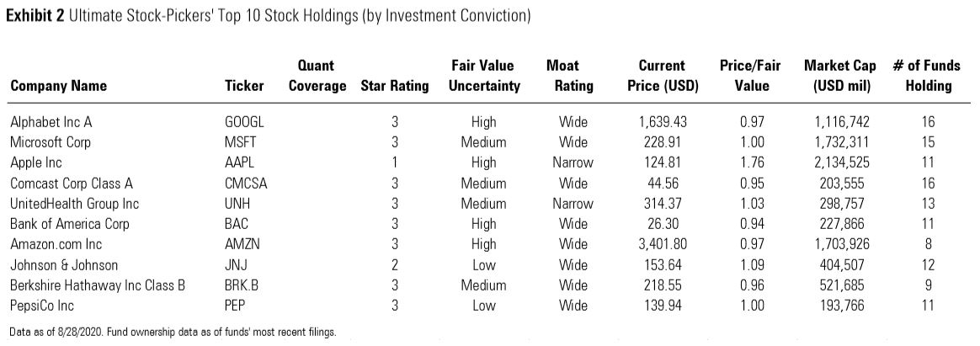Click the JNJ ticker symbol
Screen dimensions: 980x346
click(x=236, y=265)
